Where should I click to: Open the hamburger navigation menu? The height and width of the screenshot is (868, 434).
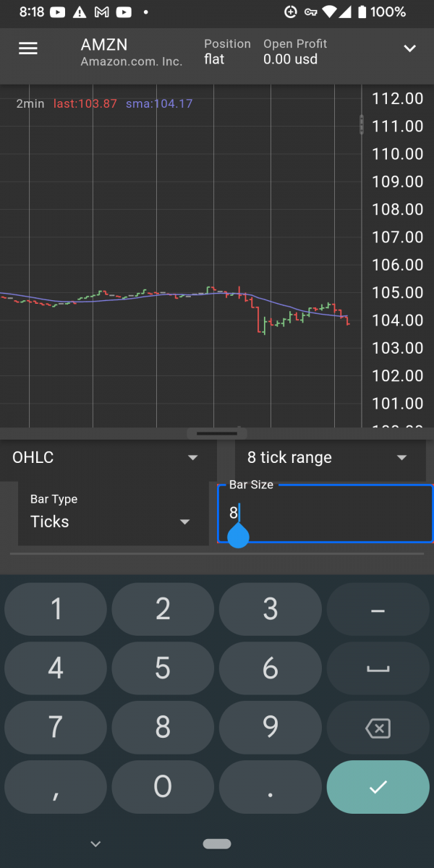(28, 48)
